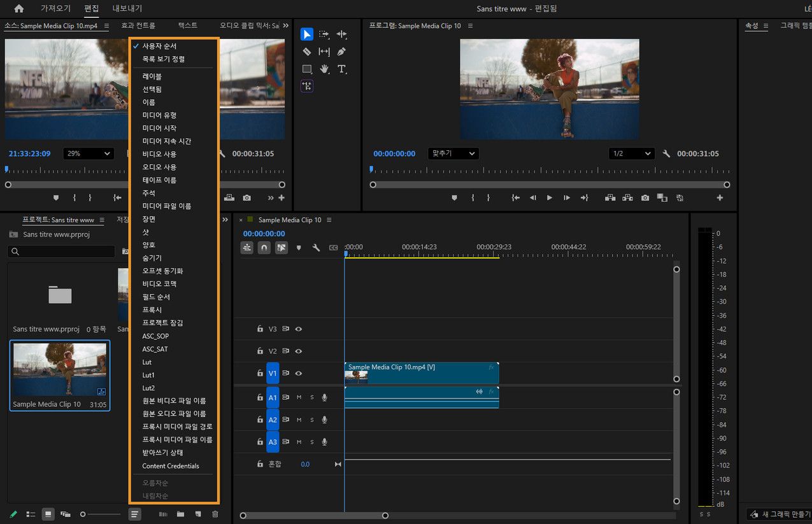Choose the Type tool
The image size is (812, 524).
(341, 69)
